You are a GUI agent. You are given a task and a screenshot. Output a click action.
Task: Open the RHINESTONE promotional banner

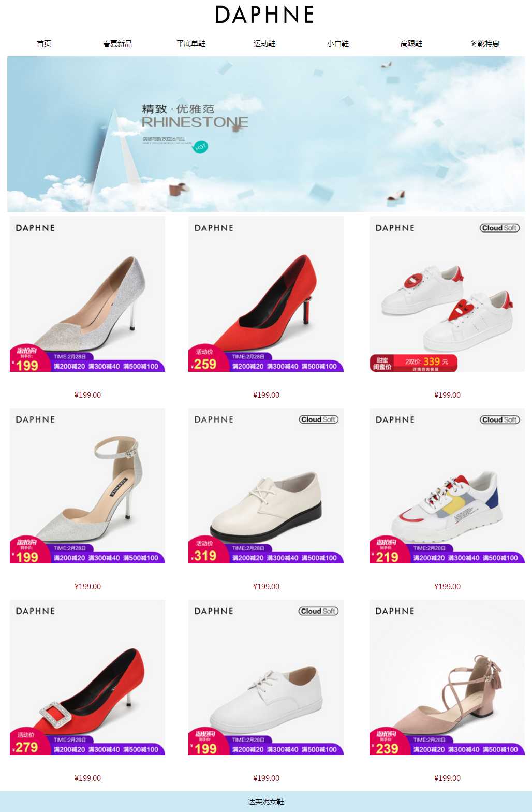[x=266, y=134]
